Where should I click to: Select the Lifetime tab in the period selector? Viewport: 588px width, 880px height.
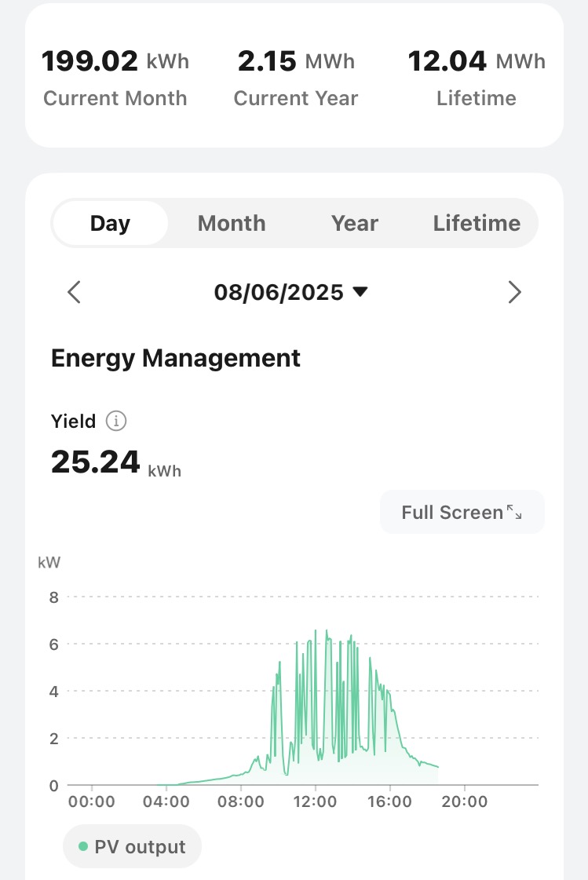point(477,223)
